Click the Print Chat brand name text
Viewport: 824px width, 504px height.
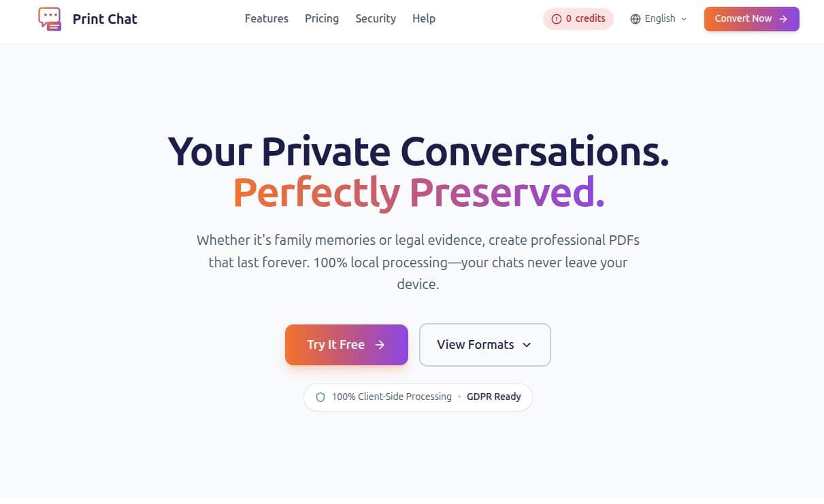click(x=104, y=18)
